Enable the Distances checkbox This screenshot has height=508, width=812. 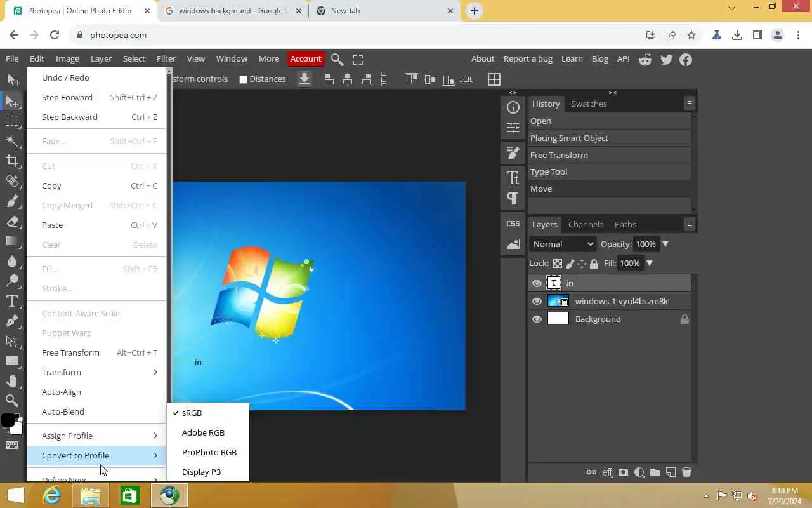[243, 79]
